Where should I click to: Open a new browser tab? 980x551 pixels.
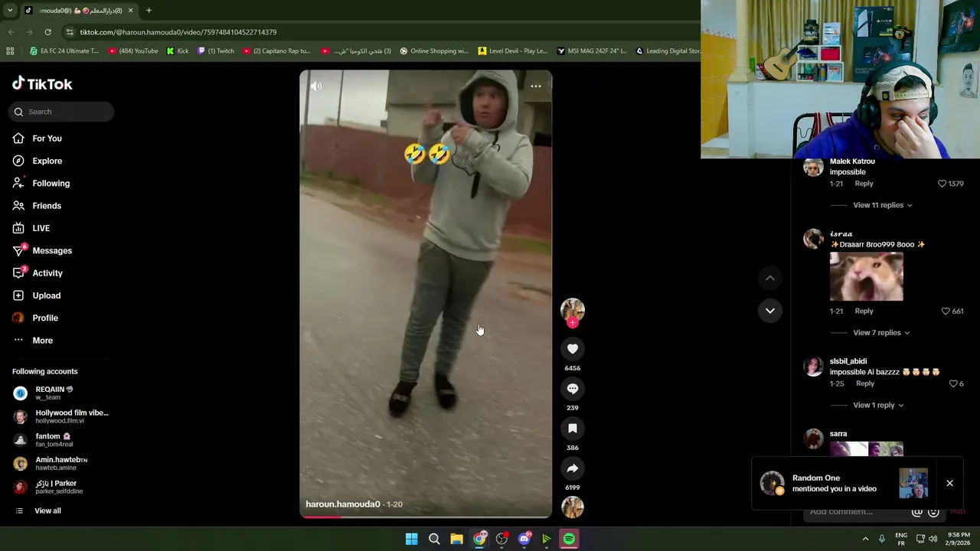pos(149,11)
